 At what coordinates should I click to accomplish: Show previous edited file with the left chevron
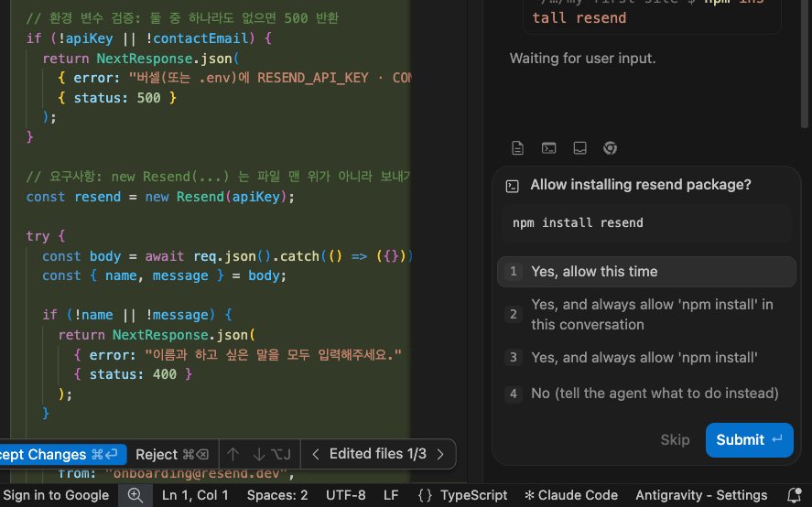click(316, 454)
